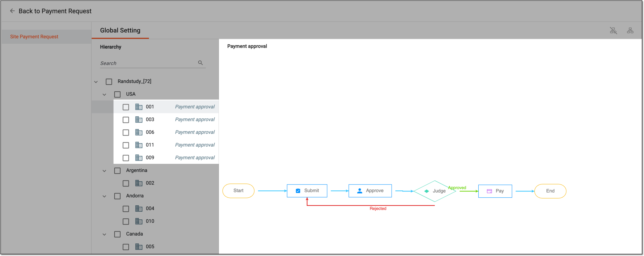This screenshot has height=256, width=644.
Task: Tick checkbox for site 004
Action: click(x=126, y=209)
